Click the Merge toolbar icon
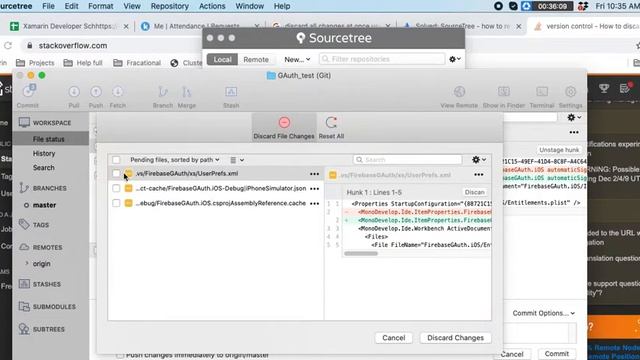This screenshot has width=640, height=360. pos(187,92)
